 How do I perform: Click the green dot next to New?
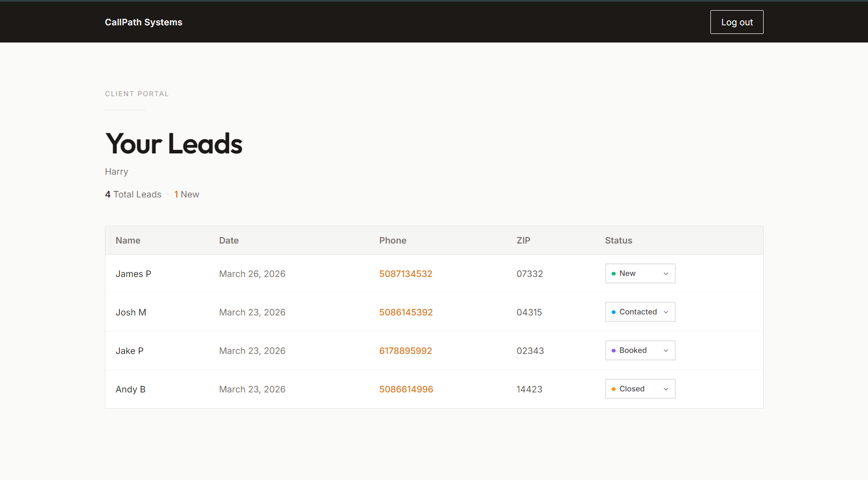pos(614,273)
